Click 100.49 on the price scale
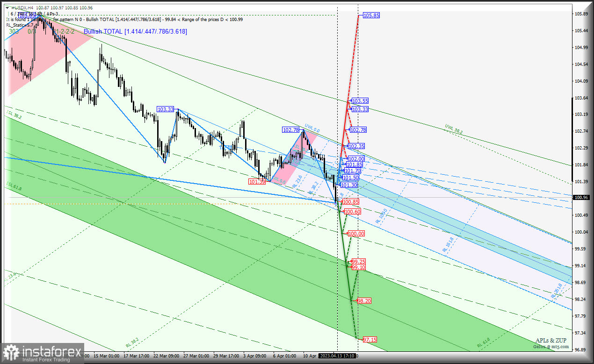Screen dimensions: 594x364 click(x=581, y=215)
